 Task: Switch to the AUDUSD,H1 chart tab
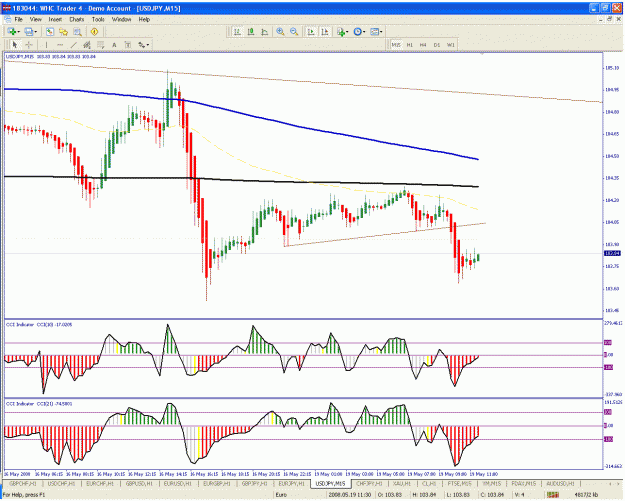pos(560,483)
